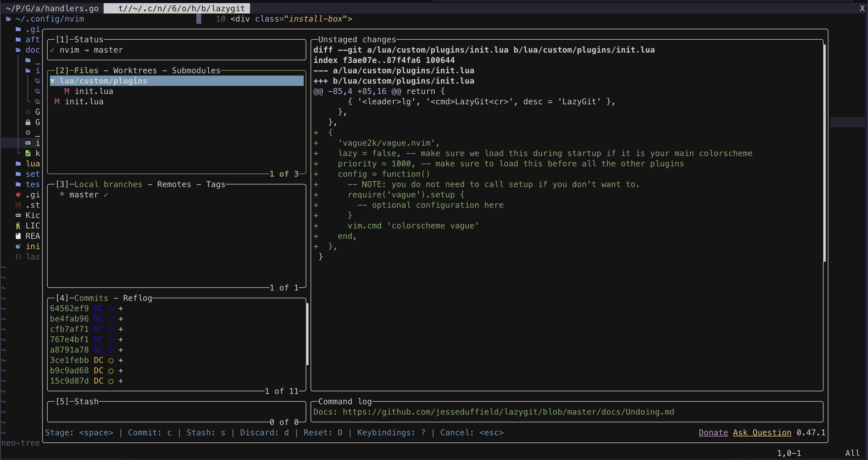Viewport: 868px width, 460px height.
Task: Click the yellow key icon beside LICENSE
Action: click(18, 225)
